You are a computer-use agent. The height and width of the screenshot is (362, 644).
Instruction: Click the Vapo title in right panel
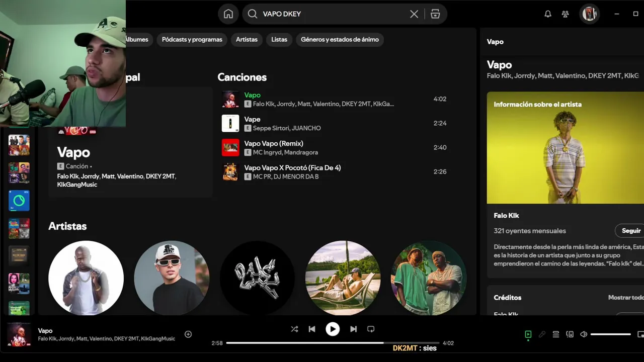click(x=499, y=65)
